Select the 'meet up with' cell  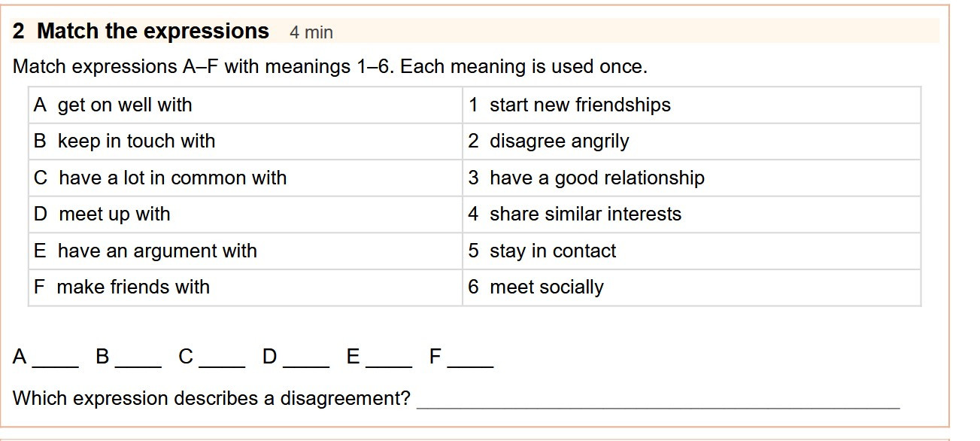click(x=245, y=214)
